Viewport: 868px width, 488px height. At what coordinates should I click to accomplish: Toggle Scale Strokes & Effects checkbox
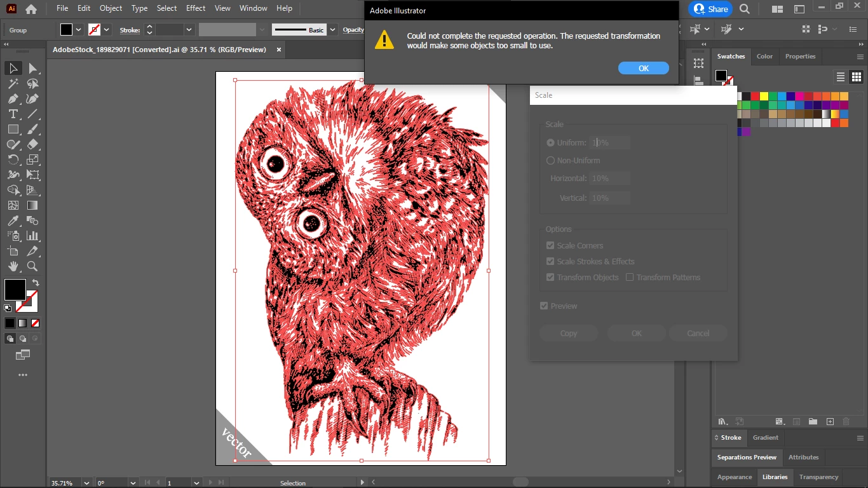[550, 261]
